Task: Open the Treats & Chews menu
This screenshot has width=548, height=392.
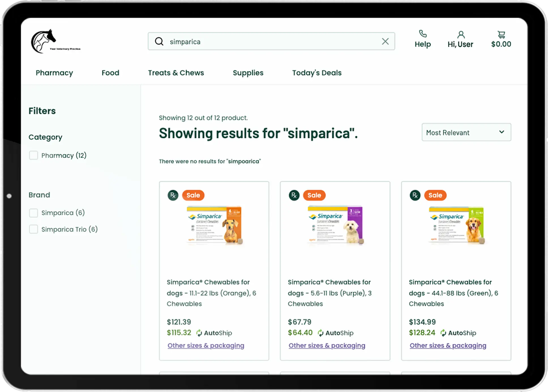Action: point(176,73)
